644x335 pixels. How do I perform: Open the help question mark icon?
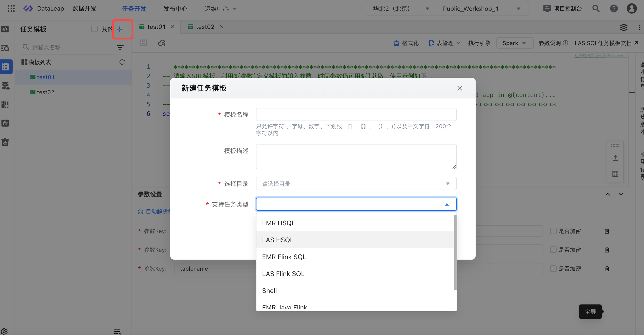coord(614,8)
